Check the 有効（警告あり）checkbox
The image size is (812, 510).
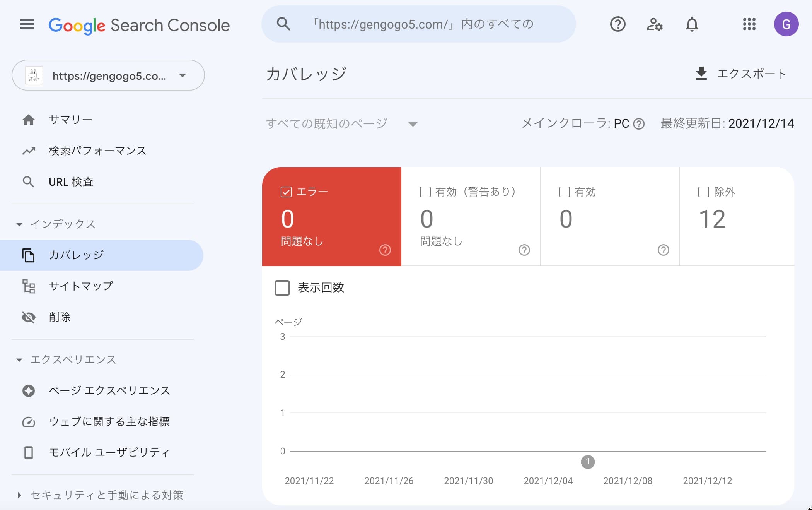tap(425, 192)
